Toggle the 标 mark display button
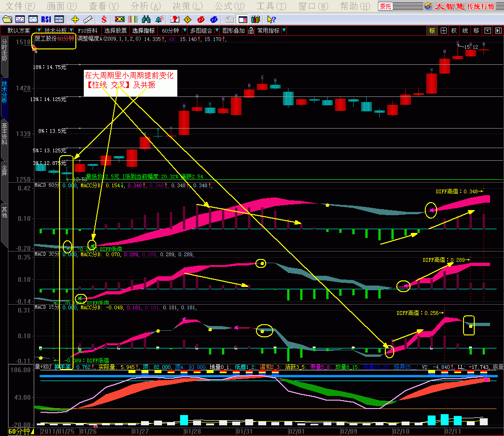This screenshot has width=504, height=436. click(x=432, y=31)
